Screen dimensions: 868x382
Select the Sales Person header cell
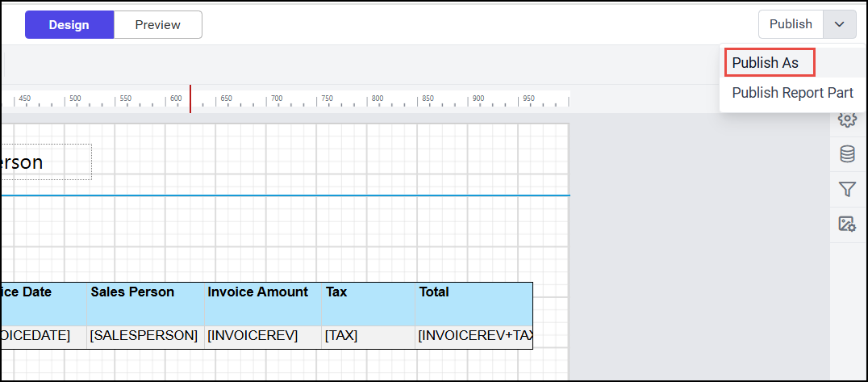[145, 304]
